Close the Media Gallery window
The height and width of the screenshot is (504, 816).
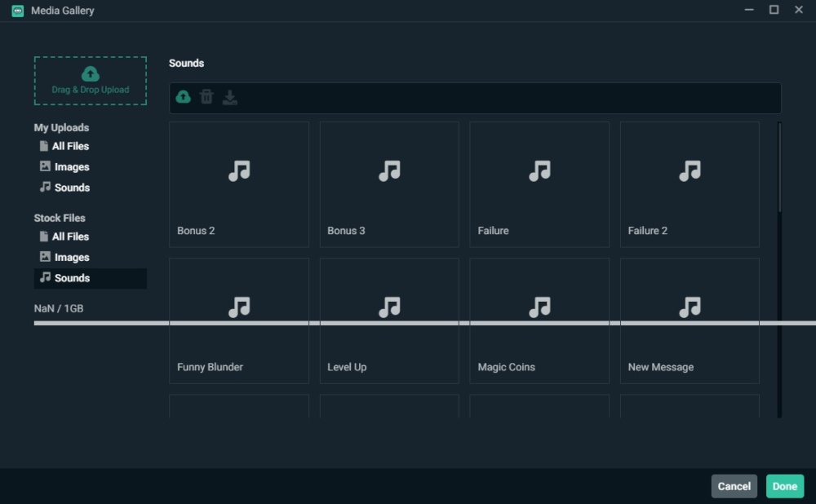(x=799, y=10)
